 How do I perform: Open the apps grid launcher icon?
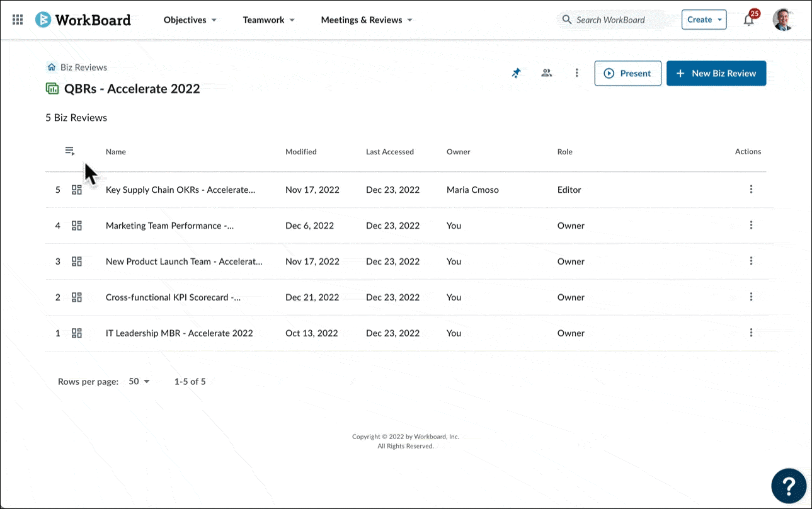click(18, 20)
